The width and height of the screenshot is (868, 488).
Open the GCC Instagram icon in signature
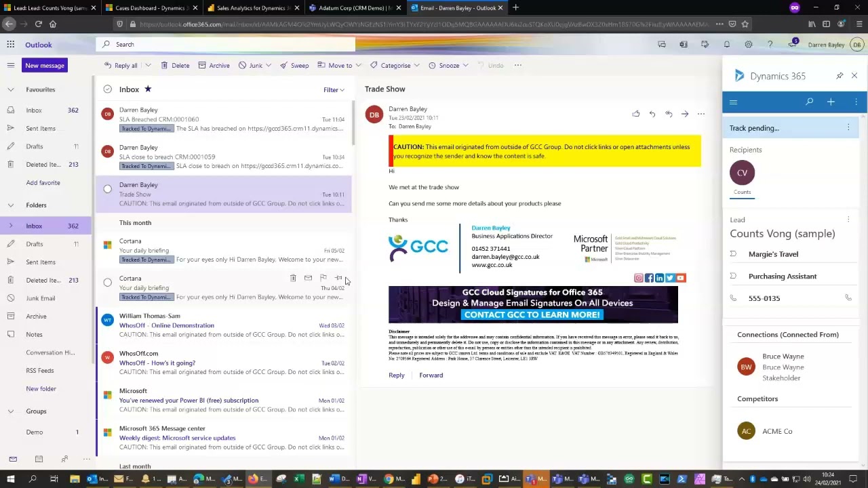pyautogui.click(x=638, y=278)
